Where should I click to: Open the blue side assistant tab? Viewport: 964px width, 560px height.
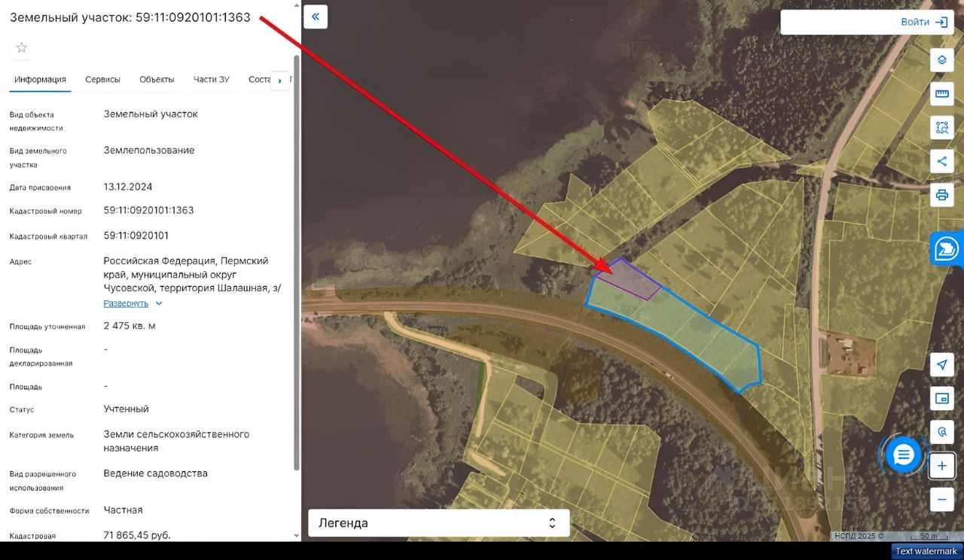coord(947,248)
